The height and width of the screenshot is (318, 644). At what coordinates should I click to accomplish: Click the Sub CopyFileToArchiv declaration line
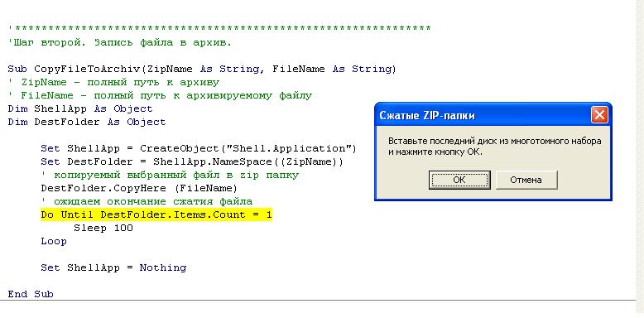(202, 69)
